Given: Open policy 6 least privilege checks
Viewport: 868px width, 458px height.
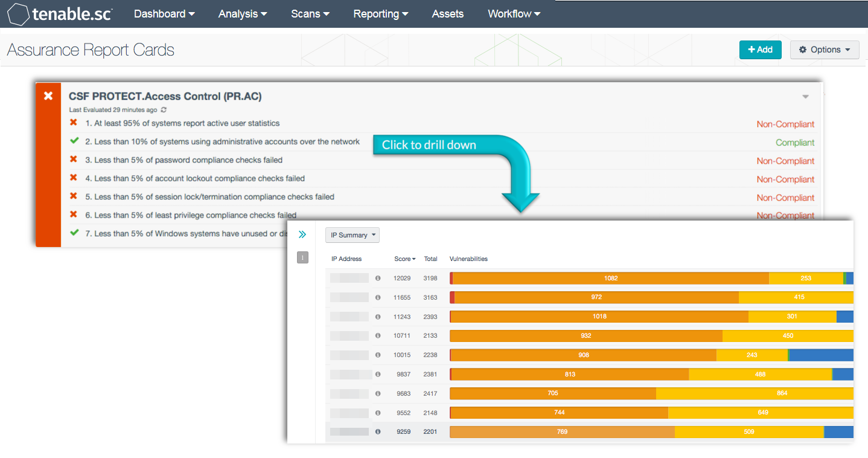Looking at the screenshot, I should (x=191, y=215).
